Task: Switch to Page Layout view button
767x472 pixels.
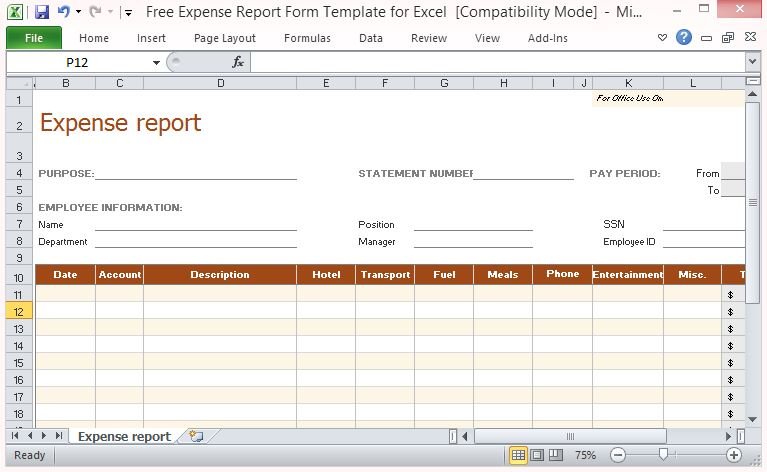Action: 536,455
